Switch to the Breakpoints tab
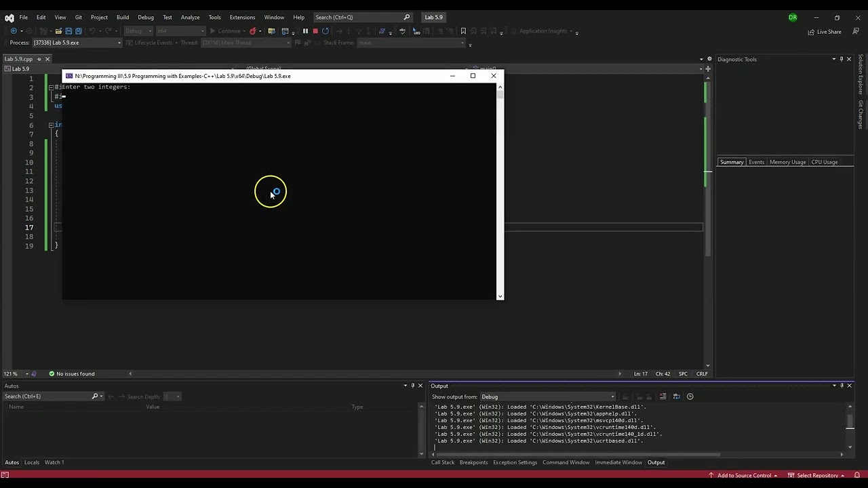The image size is (868, 488). tap(473, 462)
